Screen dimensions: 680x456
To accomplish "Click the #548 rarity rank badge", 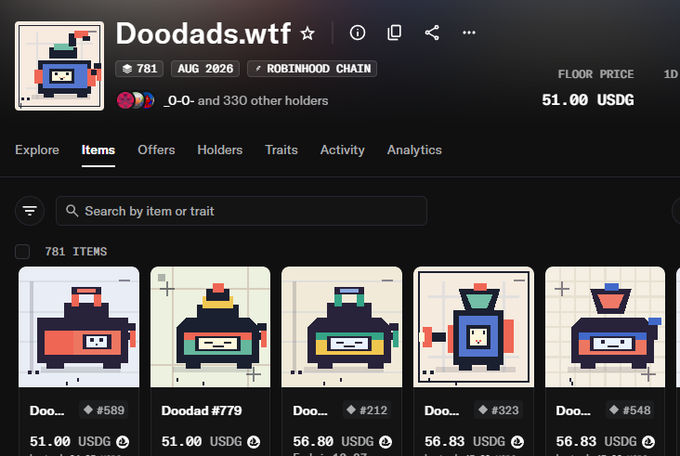I will point(630,410).
